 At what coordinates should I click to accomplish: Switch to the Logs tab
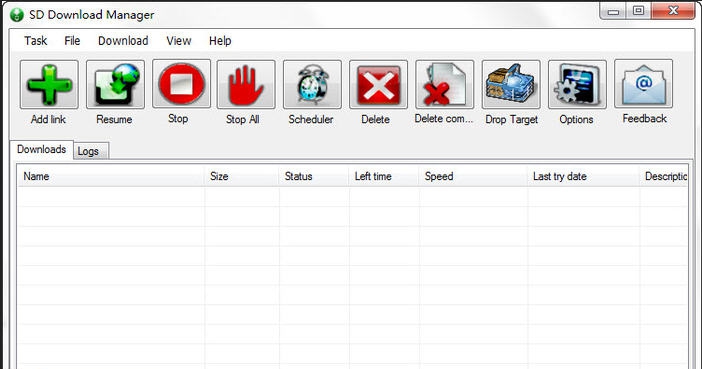(91, 151)
